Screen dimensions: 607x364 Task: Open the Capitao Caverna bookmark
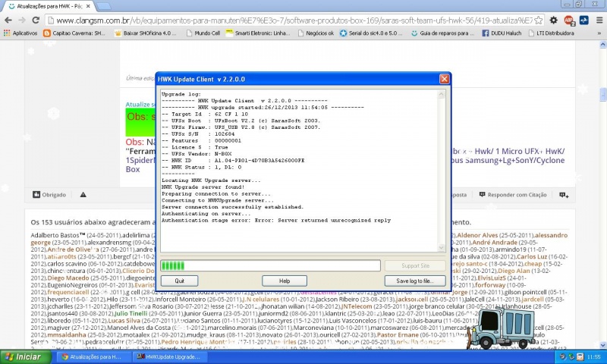tap(74, 33)
